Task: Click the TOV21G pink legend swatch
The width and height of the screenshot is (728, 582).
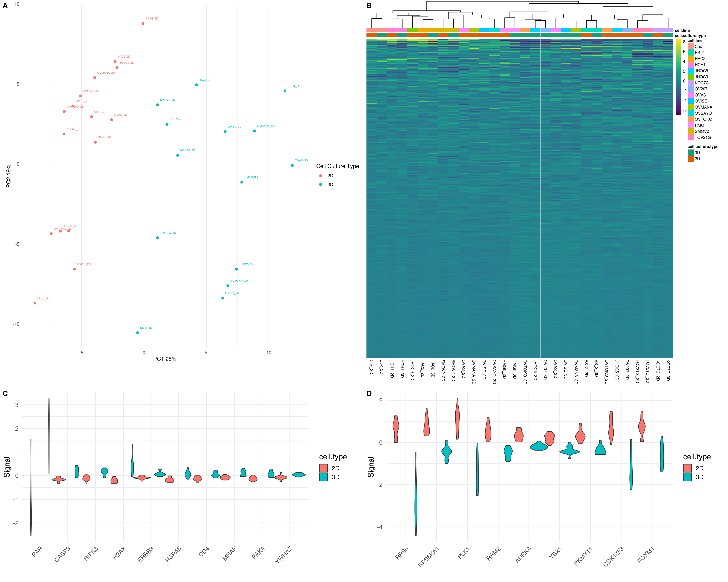Action: [690, 137]
